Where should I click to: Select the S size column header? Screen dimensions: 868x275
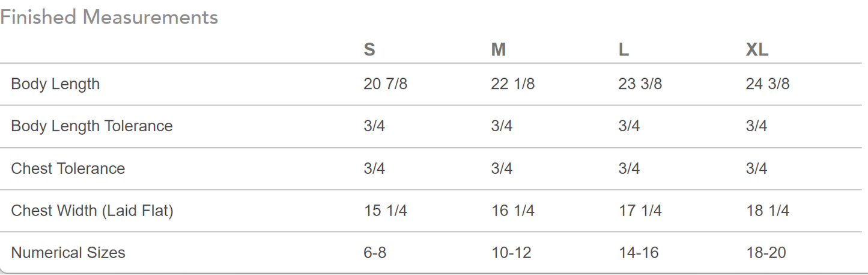click(369, 50)
